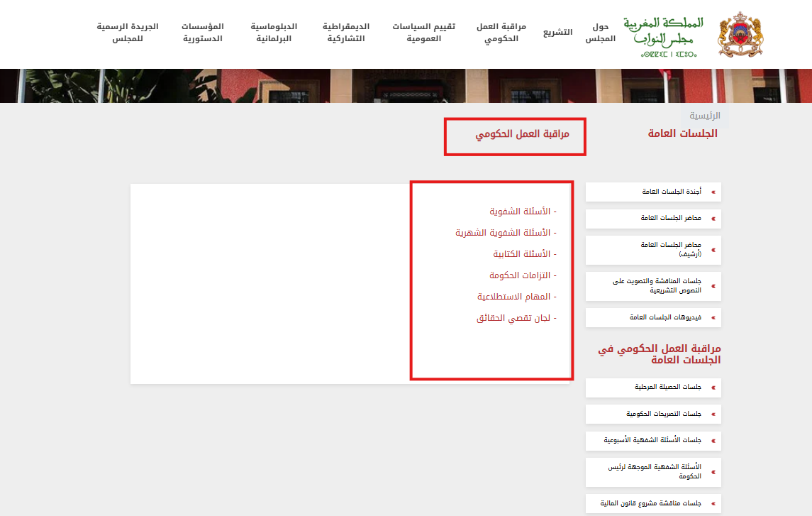Click red arrow beside أجندة الجلسات العامة
This screenshot has width=812, height=516.
[x=713, y=192]
